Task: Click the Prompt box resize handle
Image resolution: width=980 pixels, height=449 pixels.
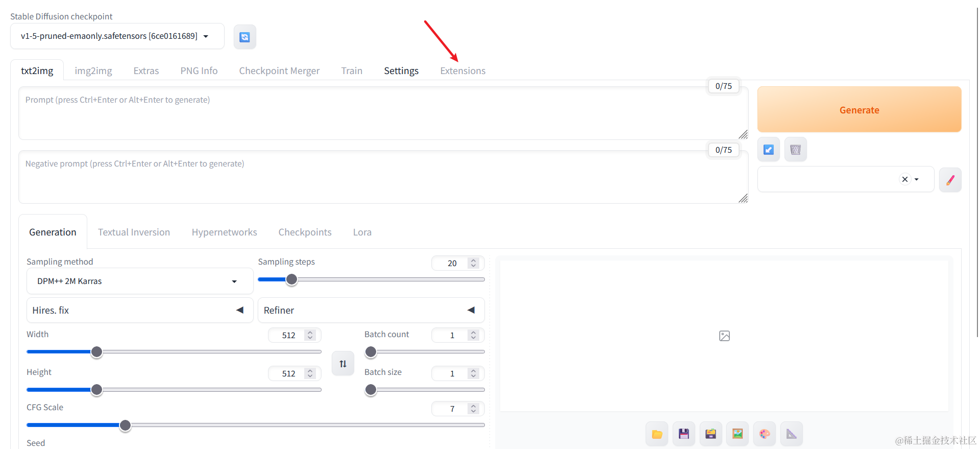Action: point(743,134)
